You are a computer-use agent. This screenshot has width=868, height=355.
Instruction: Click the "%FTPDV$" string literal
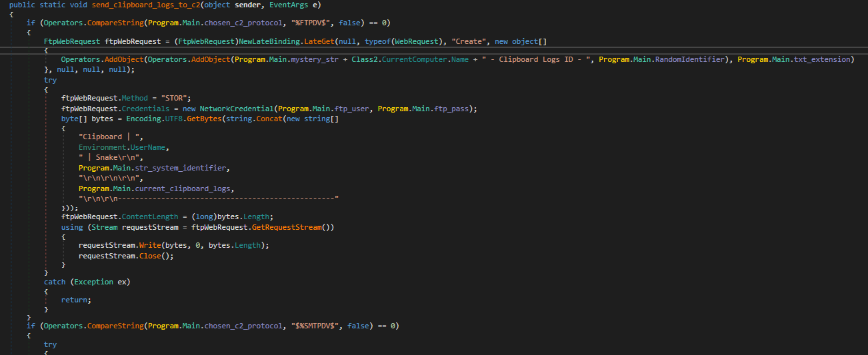(313, 23)
